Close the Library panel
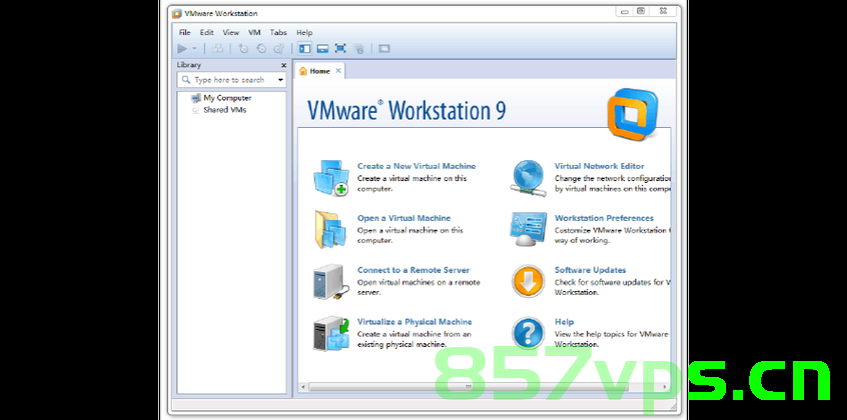Screen dimensions: 847x420 click(x=284, y=65)
